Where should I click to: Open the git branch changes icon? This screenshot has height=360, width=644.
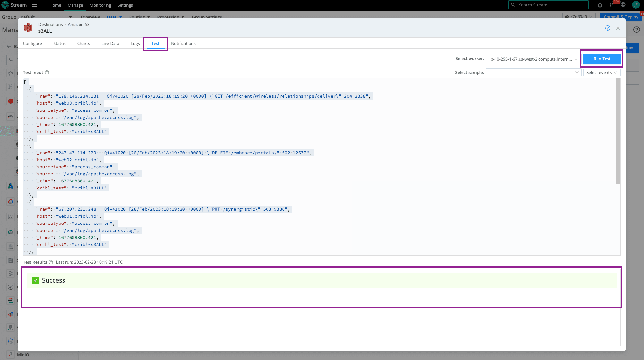pos(611,5)
